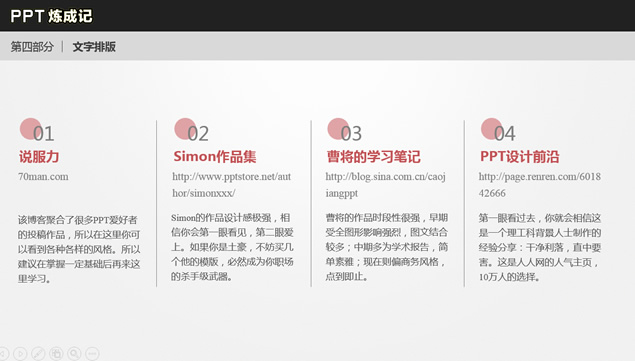Screen dimensions: 635x361
Task: Click the heading 说服力
Action: (39, 157)
